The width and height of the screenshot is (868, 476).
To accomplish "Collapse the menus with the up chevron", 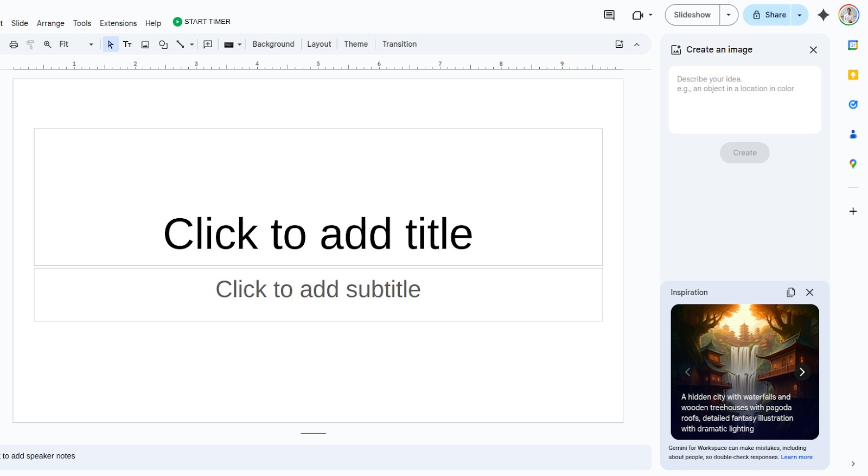I will [x=637, y=45].
